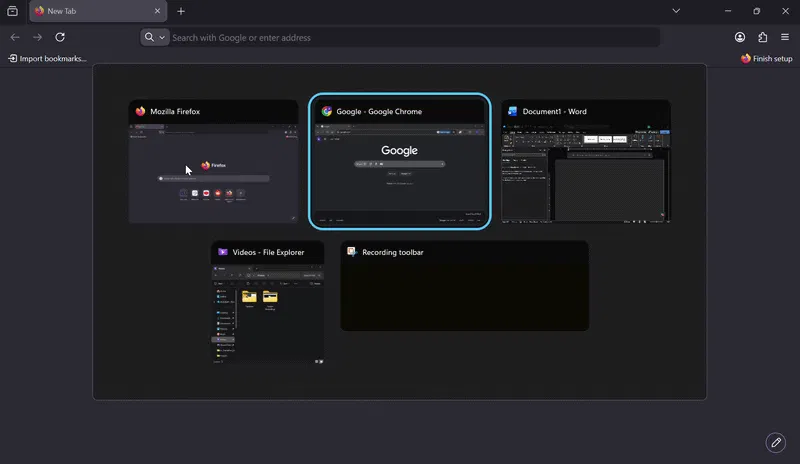The image size is (800, 464).
Task: Click the Finish setup button
Action: pyautogui.click(x=766, y=59)
